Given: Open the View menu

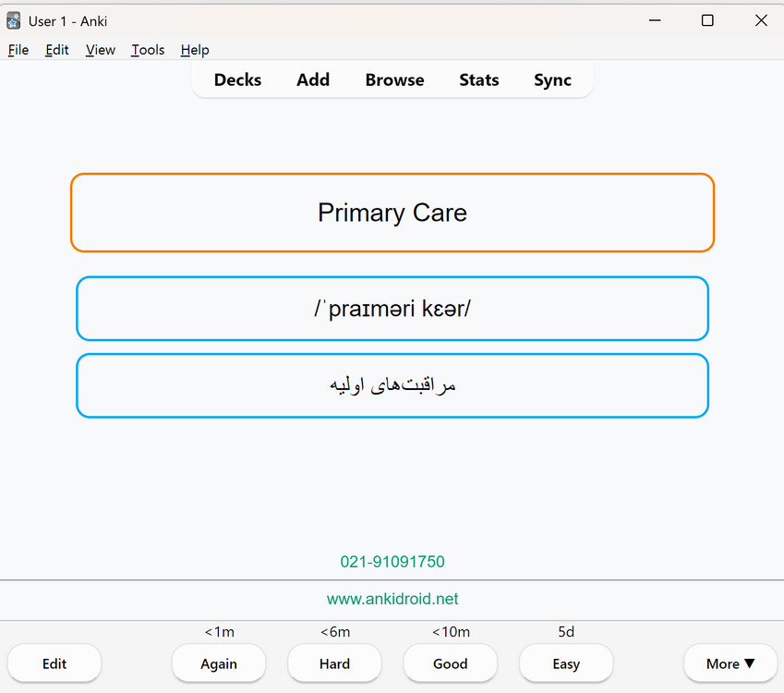Looking at the screenshot, I should (100, 50).
